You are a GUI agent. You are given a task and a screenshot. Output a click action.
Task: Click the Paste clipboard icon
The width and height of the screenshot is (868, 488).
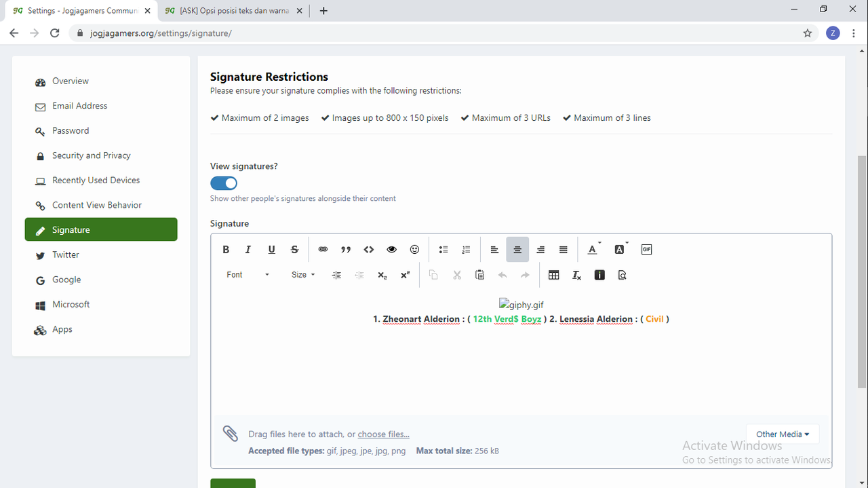[x=479, y=275]
